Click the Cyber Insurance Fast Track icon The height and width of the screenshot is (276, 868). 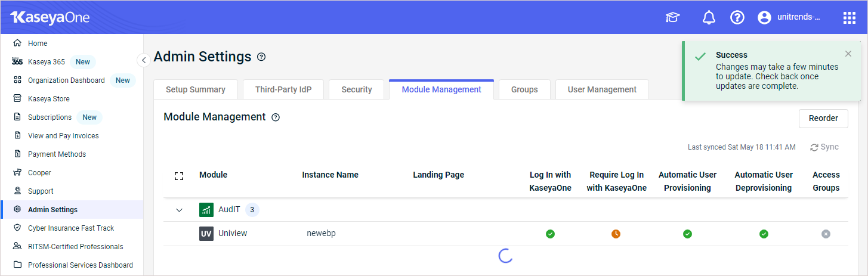pos(17,228)
